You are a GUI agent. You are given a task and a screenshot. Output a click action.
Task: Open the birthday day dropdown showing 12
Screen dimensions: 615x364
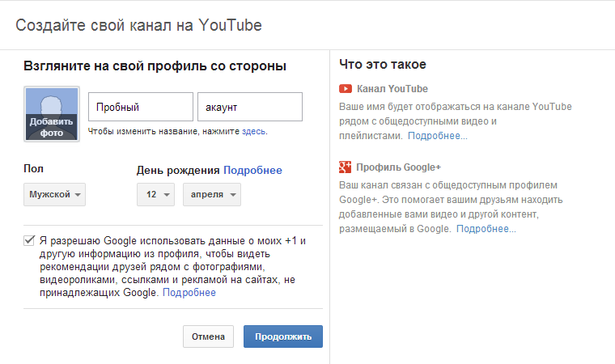coord(155,195)
